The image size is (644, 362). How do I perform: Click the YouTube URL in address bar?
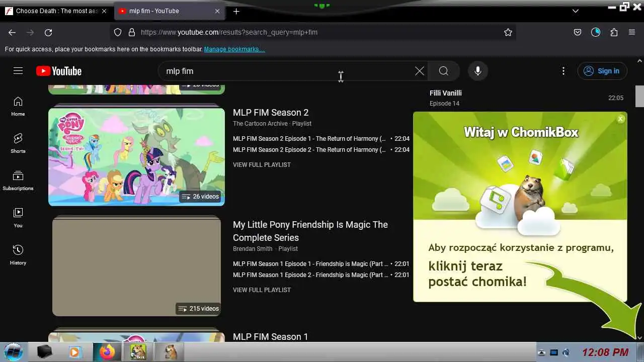pos(229,32)
